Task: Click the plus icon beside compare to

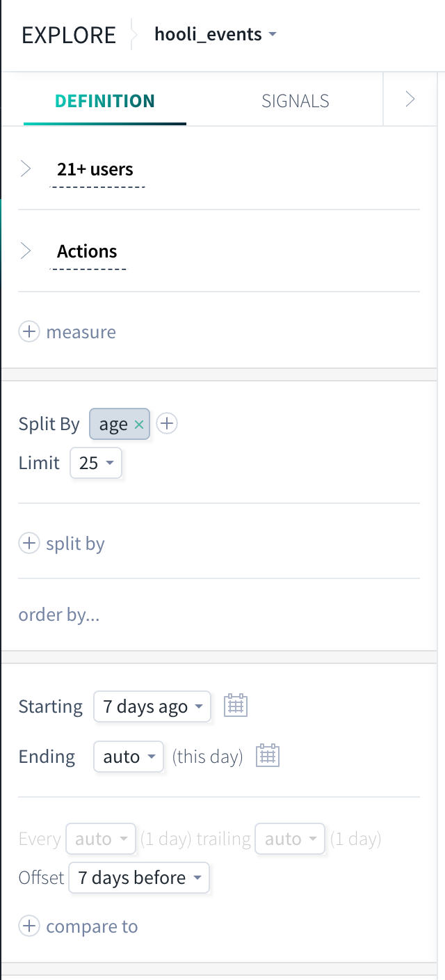Action: [x=29, y=926]
